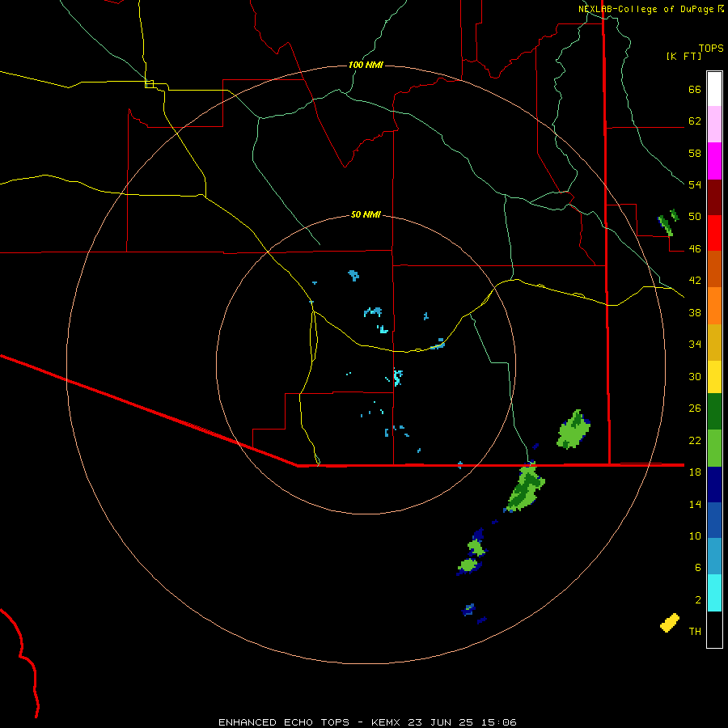The height and width of the screenshot is (728, 728).
Task: Click the "[K FT]" units label
Action: 684,56
